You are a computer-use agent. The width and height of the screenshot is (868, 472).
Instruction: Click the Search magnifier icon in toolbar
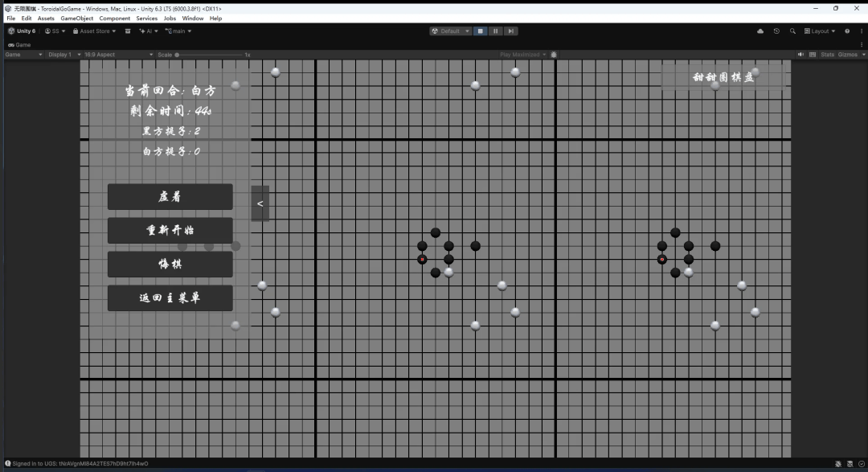point(792,31)
